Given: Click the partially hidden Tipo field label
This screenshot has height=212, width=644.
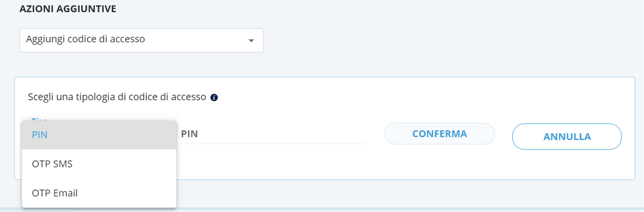Looking at the screenshot, I should pyautogui.click(x=39, y=119).
